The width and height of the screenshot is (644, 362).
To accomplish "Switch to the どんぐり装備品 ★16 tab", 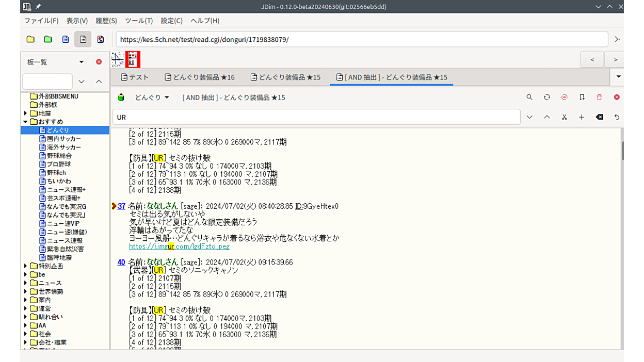I will [200, 77].
